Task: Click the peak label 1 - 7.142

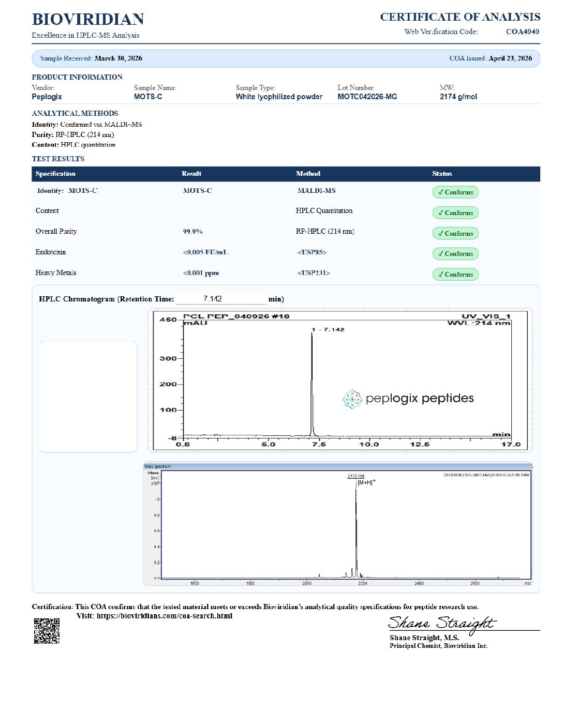Action: (x=328, y=329)
